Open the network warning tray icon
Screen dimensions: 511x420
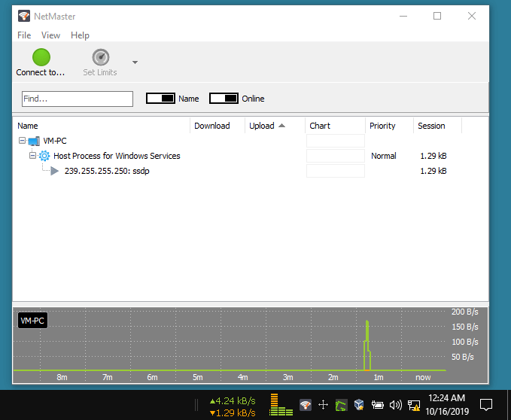coord(414,406)
